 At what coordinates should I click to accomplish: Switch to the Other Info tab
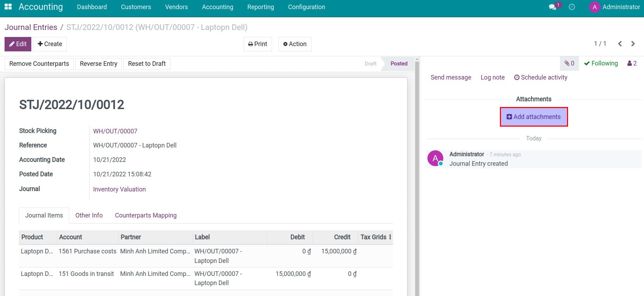(x=89, y=215)
